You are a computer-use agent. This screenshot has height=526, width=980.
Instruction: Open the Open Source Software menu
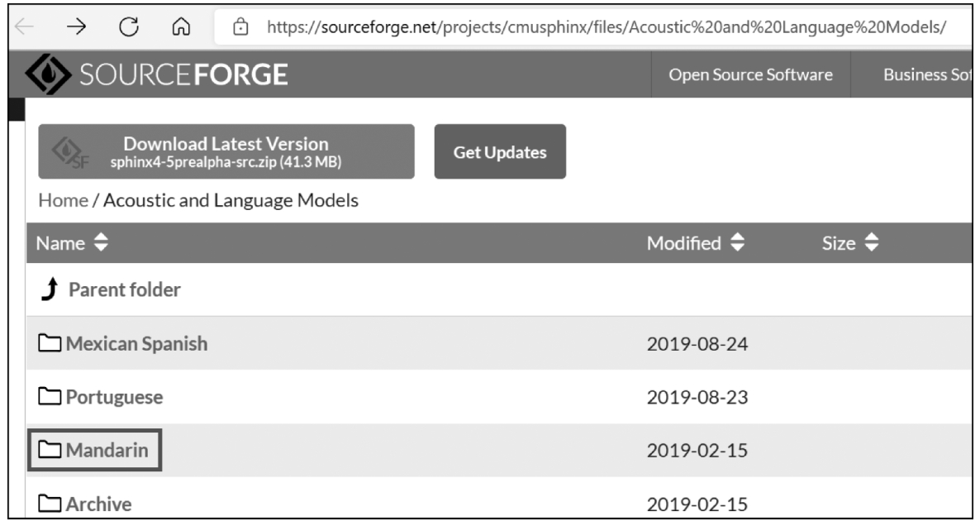(x=750, y=74)
